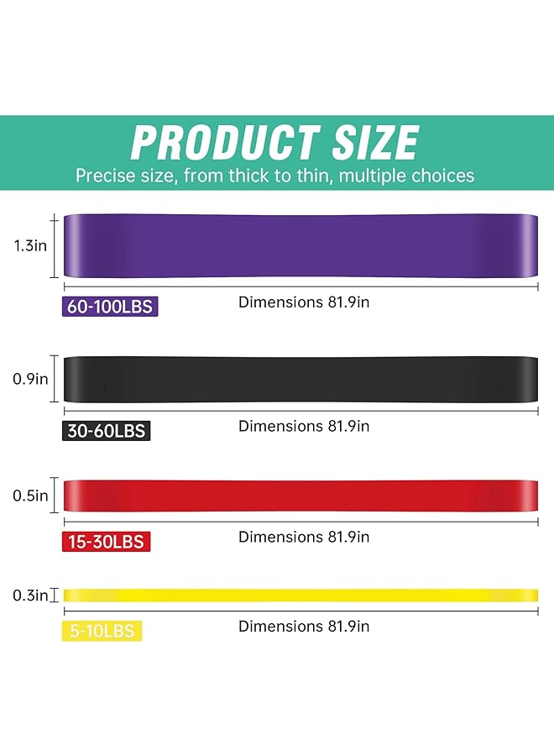Select the black 30-60LBS label
The width and height of the screenshot is (554, 756).
pos(106,431)
